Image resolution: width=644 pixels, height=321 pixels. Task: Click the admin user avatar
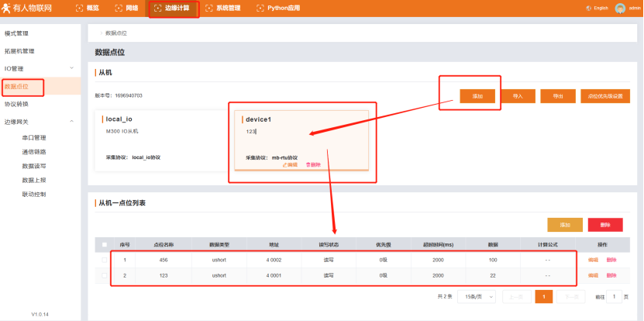[620, 8]
